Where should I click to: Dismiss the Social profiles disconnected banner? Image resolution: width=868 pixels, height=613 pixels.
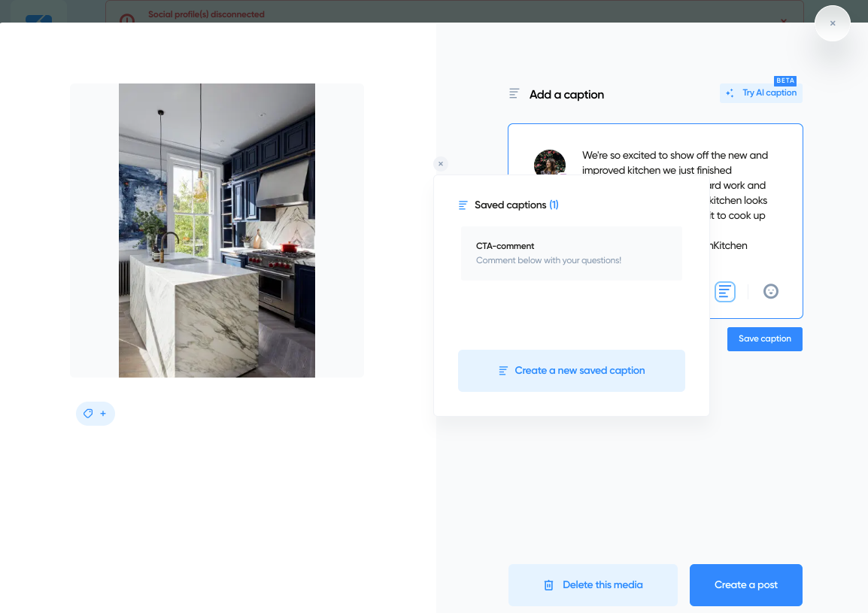pyautogui.click(x=783, y=22)
